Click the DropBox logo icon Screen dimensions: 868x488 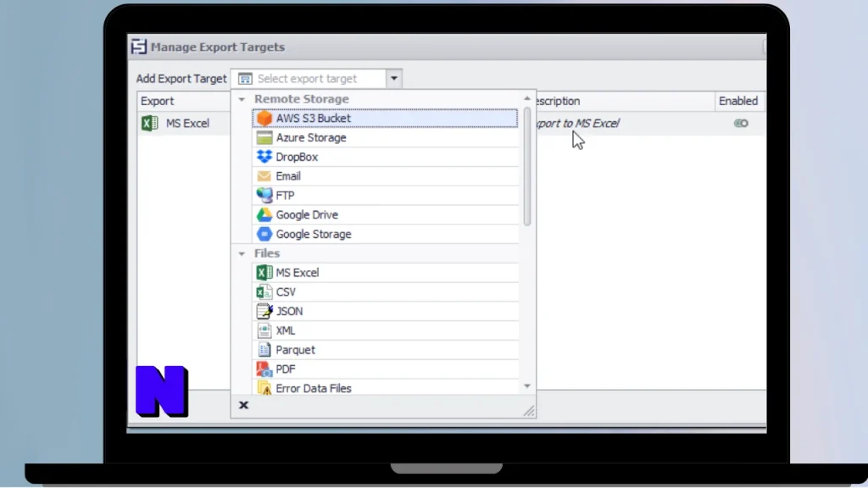(264, 157)
